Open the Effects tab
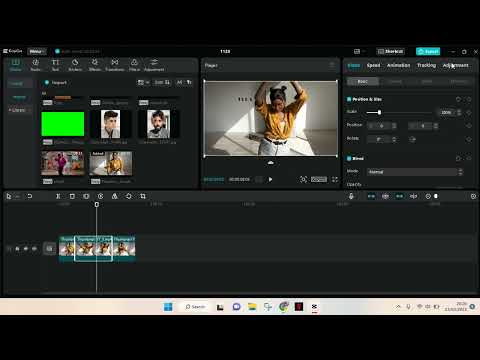Viewport: 480px width, 360px height. pos(95,65)
